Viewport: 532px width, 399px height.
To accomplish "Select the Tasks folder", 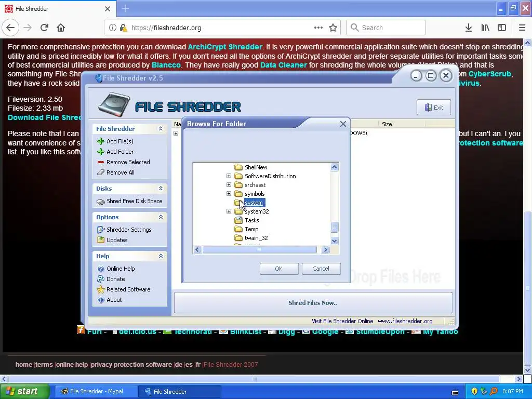I will tap(252, 220).
